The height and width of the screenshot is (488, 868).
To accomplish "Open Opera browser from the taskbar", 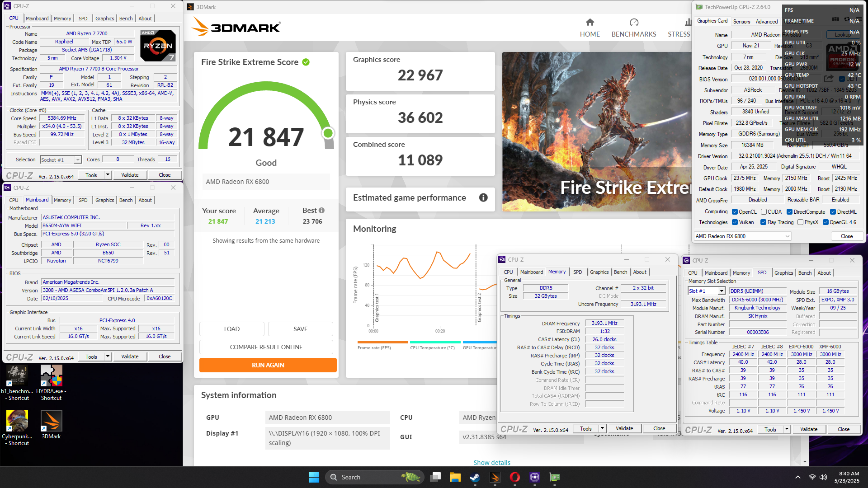I will [x=514, y=477].
